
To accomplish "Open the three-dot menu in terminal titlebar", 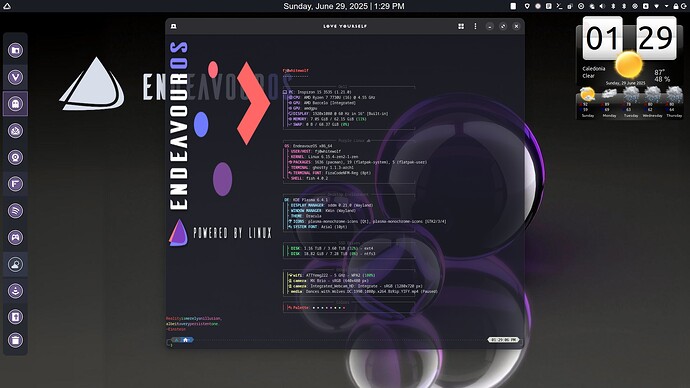I will click(x=475, y=26).
